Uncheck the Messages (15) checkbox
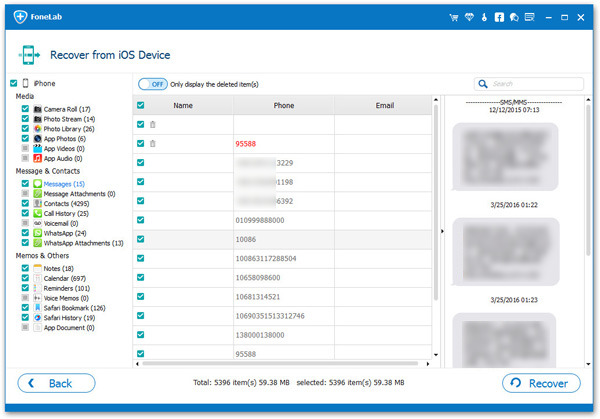 pos(25,183)
